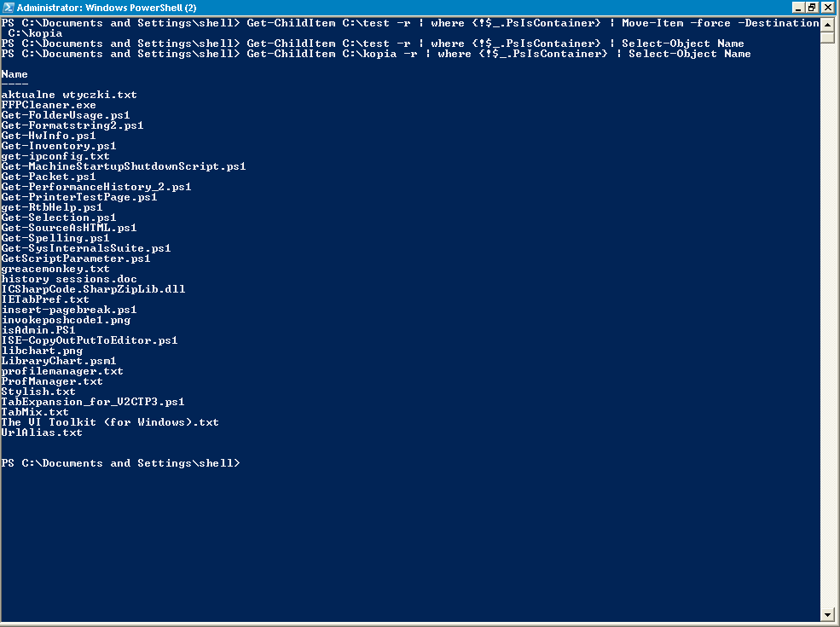Click the 'Move-Item -force' text in first command

pyautogui.click(x=676, y=23)
